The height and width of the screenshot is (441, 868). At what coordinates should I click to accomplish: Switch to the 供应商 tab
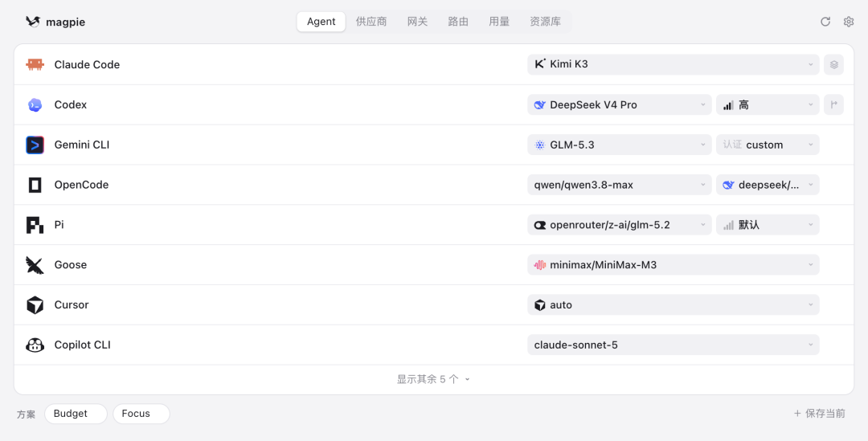click(x=371, y=22)
